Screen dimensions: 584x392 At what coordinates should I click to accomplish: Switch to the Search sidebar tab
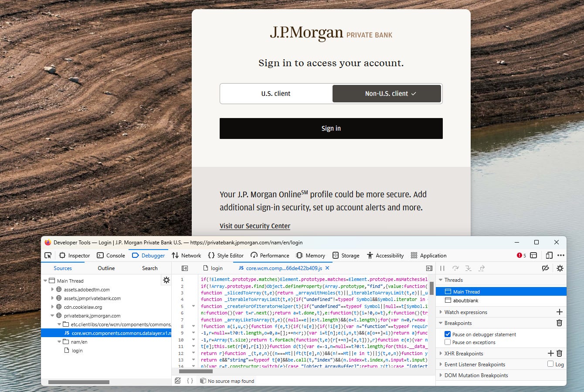(150, 268)
